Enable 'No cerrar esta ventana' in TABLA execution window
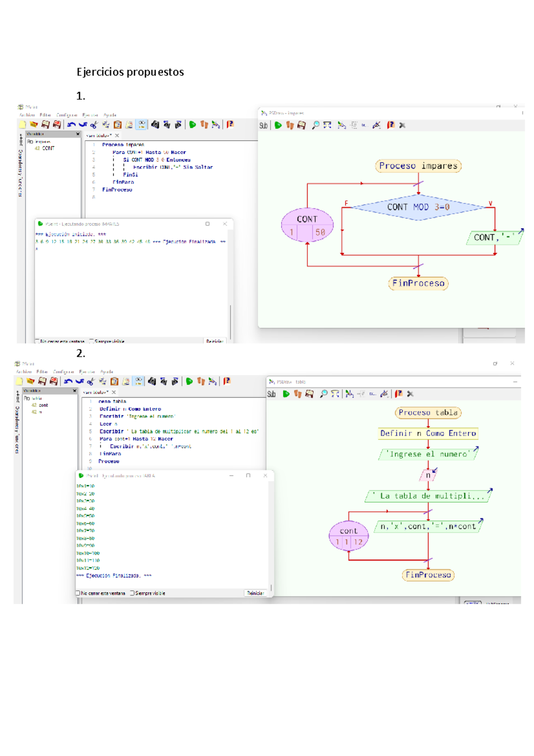 [78, 593]
